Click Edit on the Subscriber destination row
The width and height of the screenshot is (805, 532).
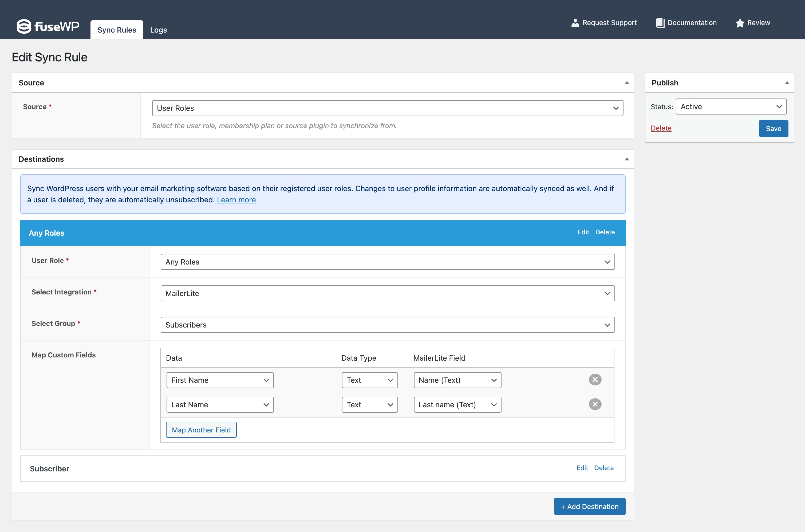(x=582, y=468)
